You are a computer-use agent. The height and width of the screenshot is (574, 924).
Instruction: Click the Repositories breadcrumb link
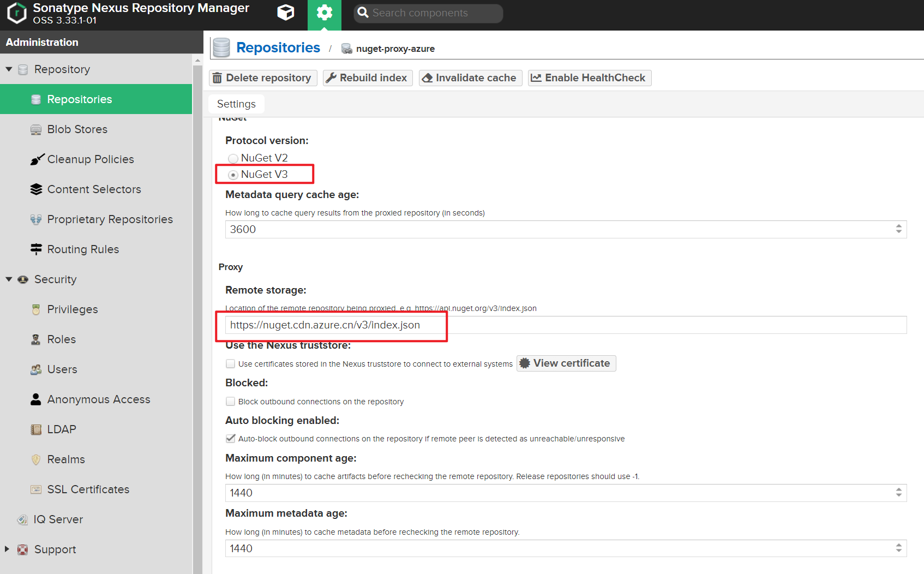278,47
